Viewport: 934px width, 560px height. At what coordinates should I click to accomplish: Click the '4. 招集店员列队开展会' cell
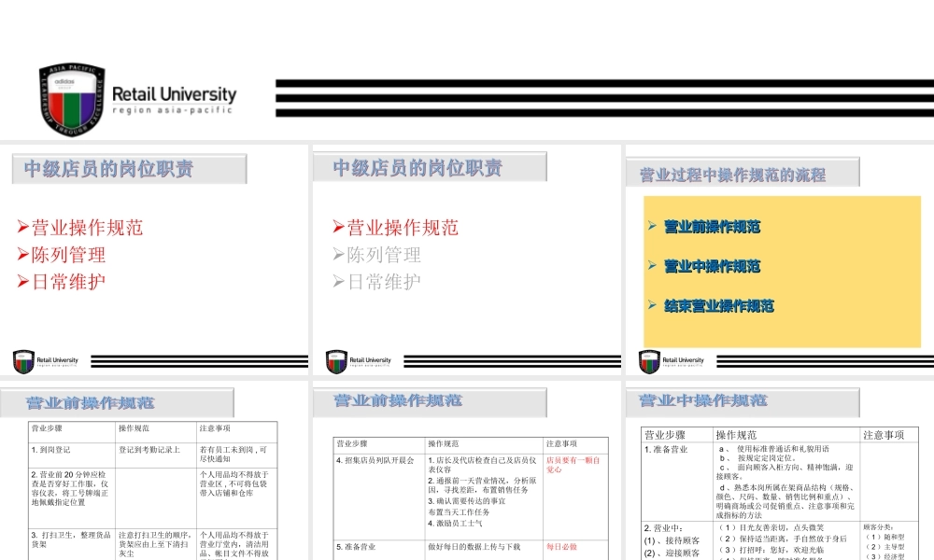pyautogui.click(x=379, y=497)
